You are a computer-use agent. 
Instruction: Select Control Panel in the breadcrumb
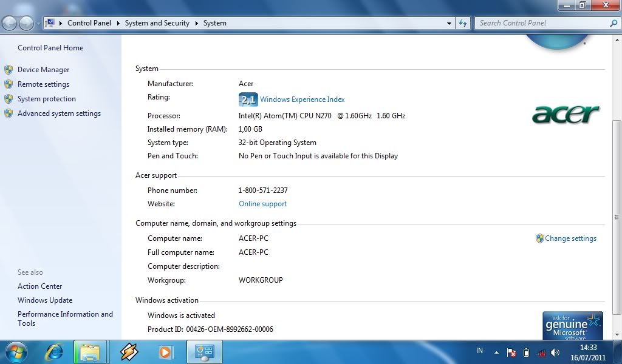(89, 23)
